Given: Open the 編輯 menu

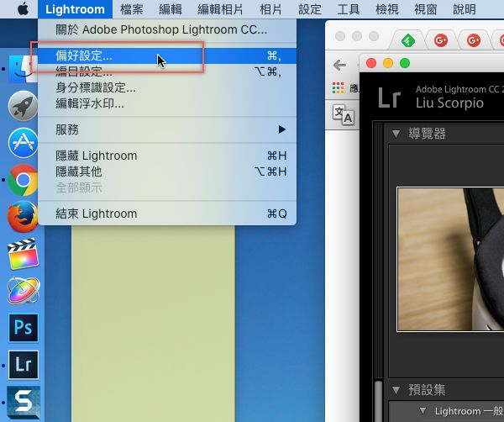Looking at the screenshot, I should pyautogui.click(x=171, y=9).
